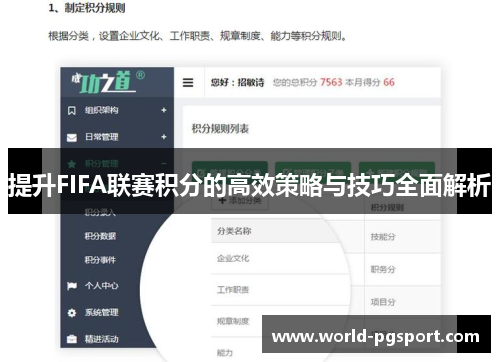Click the 日常管理 envelope icon
Viewport: 500px width, 362px height.
[x=72, y=137]
